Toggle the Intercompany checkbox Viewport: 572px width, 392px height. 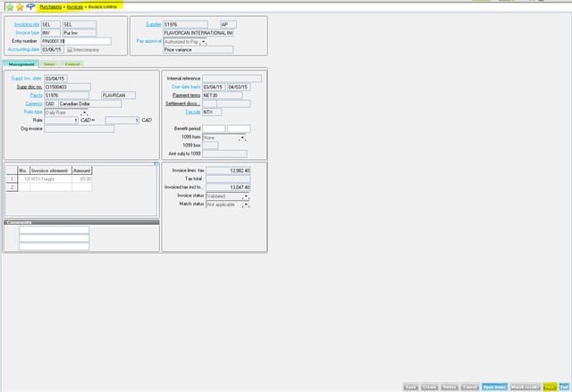70,49
